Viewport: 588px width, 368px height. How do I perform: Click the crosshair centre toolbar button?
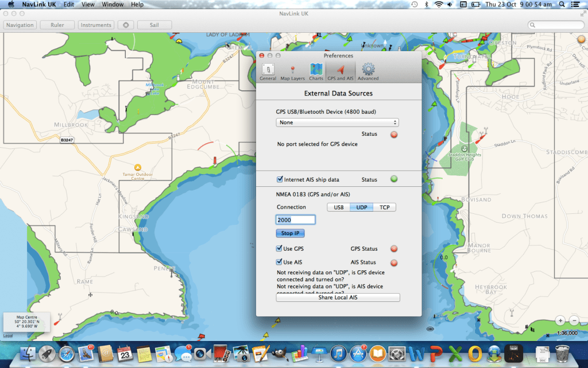click(x=125, y=25)
